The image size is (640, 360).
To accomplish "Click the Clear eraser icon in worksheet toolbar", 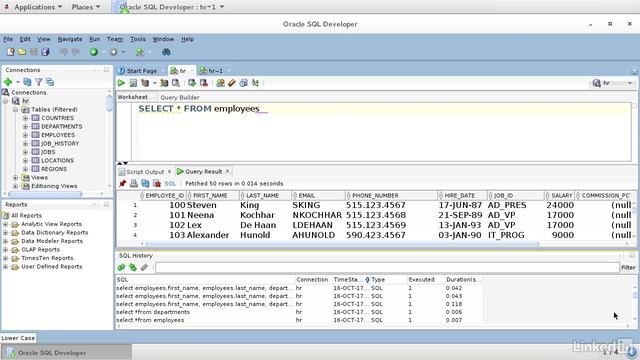I will coord(231,83).
